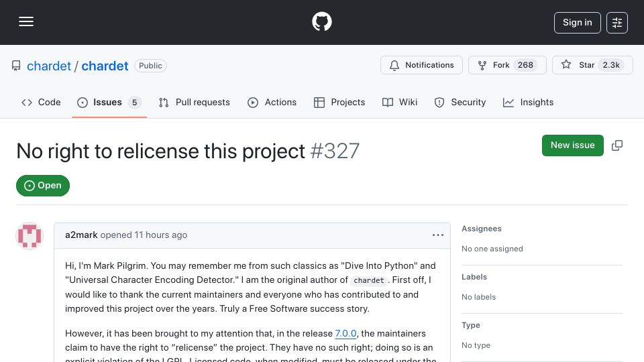Click the inline 'chardet' code text

click(x=369, y=280)
